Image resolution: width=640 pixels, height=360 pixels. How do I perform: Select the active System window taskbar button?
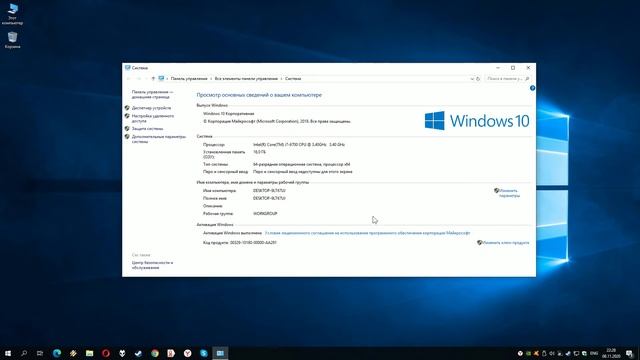(220, 353)
